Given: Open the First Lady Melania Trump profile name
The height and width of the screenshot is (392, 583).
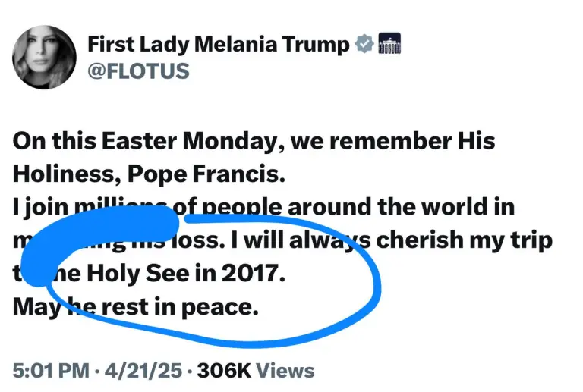Looking at the screenshot, I should pyautogui.click(x=218, y=44).
